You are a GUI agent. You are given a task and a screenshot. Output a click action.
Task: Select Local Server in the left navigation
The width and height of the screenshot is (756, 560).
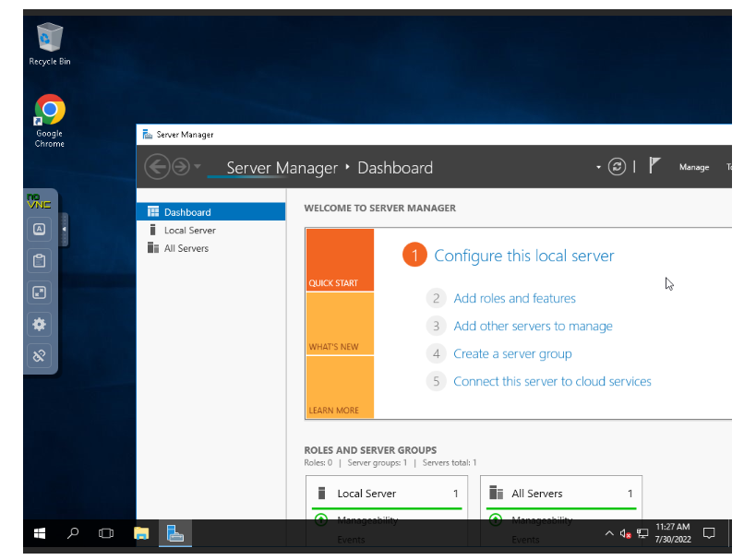pos(189,231)
